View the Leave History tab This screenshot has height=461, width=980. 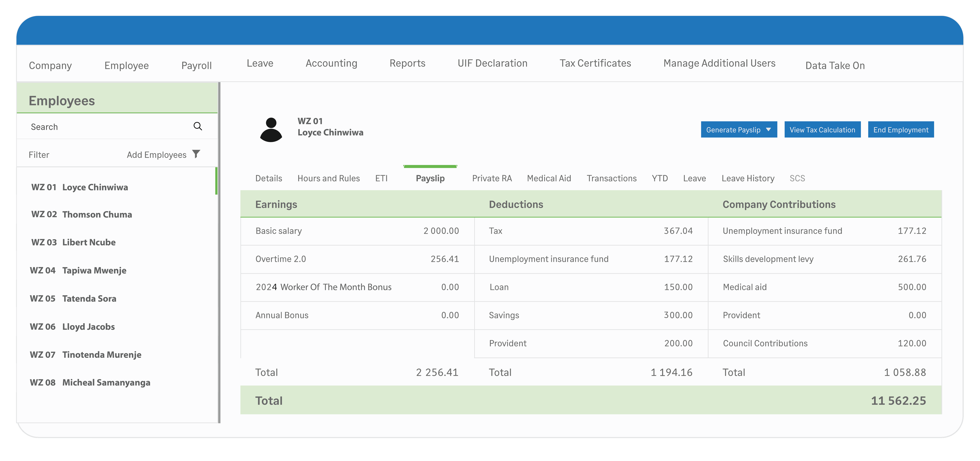[x=748, y=178]
